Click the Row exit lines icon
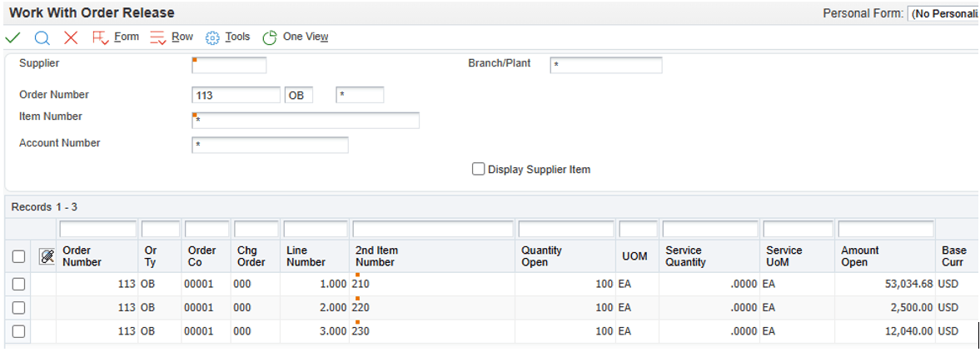 pos(158,37)
